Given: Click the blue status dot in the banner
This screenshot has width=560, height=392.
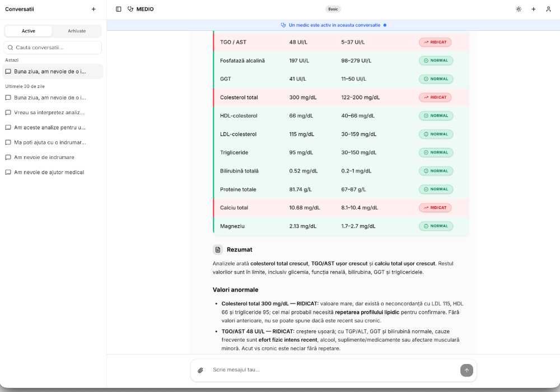Looking at the screenshot, I should 385,25.
